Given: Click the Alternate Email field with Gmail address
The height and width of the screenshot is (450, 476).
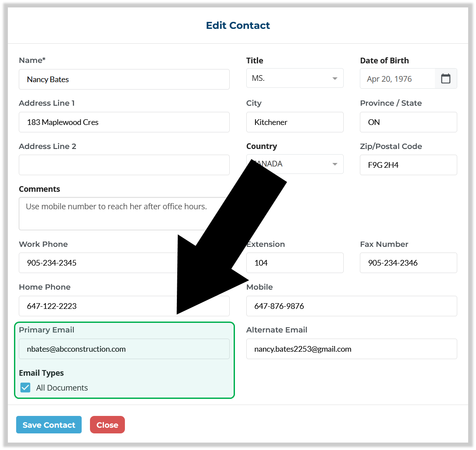Looking at the screenshot, I should [352, 349].
